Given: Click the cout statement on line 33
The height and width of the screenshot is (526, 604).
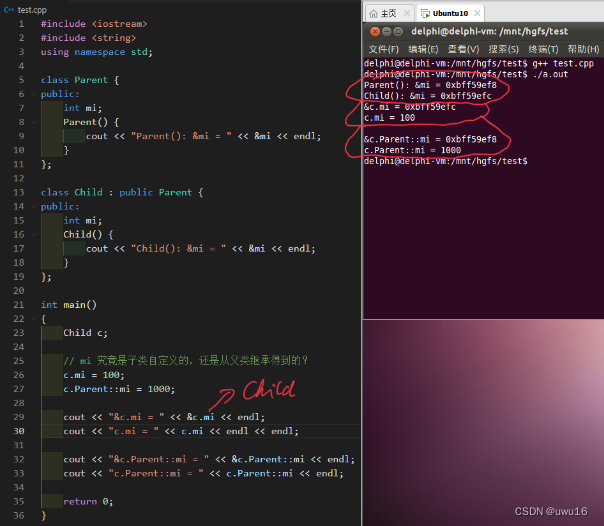Looking at the screenshot, I should click(x=203, y=473).
